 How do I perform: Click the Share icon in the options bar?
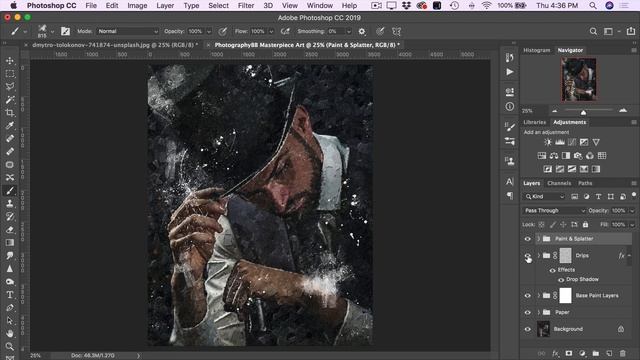click(631, 31)
